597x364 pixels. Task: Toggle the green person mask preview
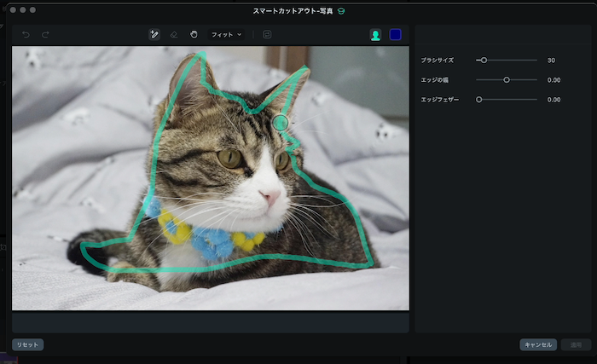(x=375, y=35)
